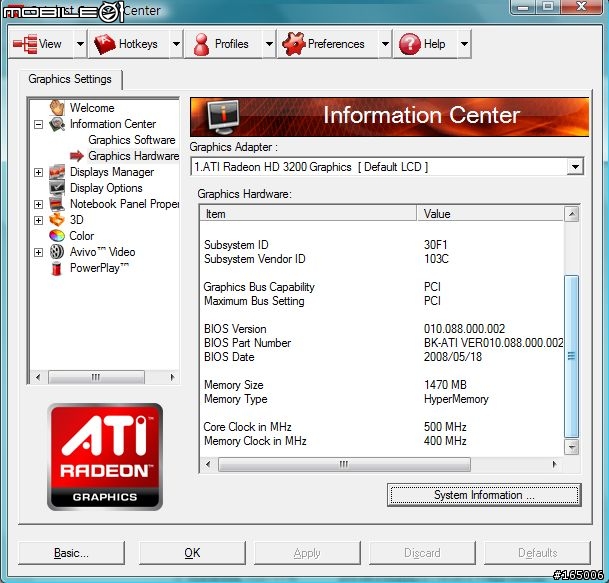Expand the Displays Manager tree node
The image size is (609, 583).
coord(38,172)
